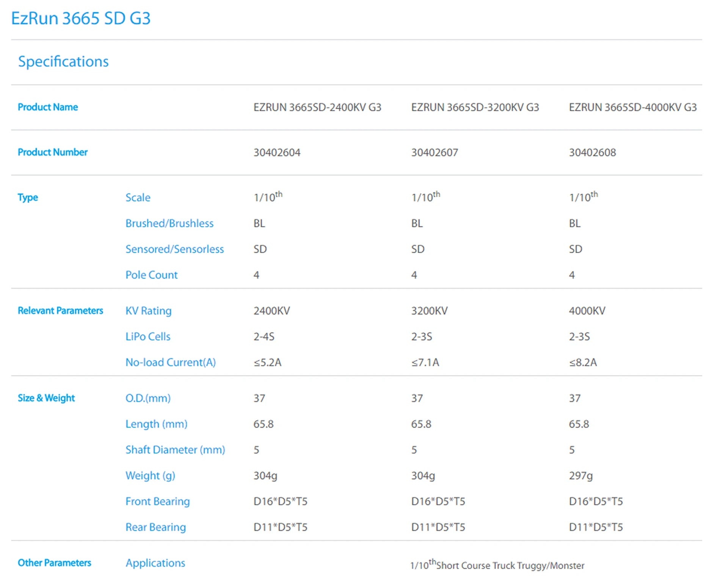Click the Sensored/Sensorless label
728x582 pixels.
[x=174, y=249]
